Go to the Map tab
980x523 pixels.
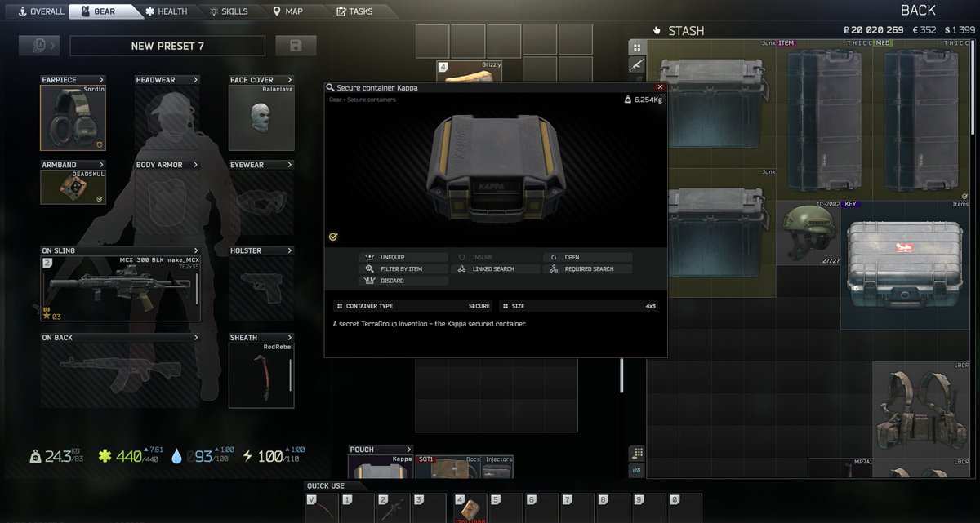click(288, 11)
